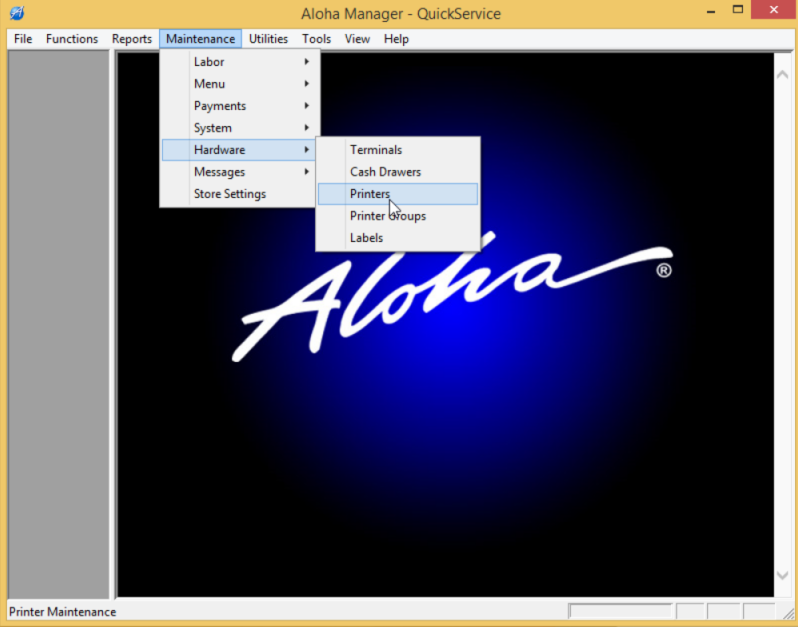Expand the Labor submenu
The width and height of the screenshot is (798, 627).
click(x=240, y=62)
